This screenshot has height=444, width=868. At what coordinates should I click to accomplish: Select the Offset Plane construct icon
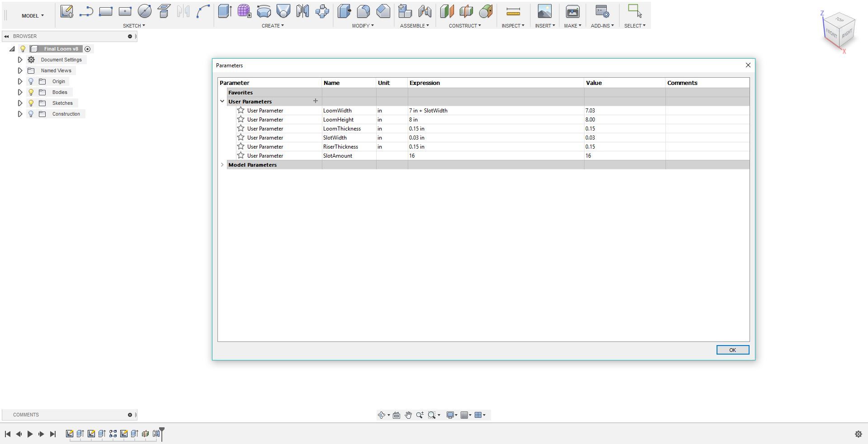(447, 11)
